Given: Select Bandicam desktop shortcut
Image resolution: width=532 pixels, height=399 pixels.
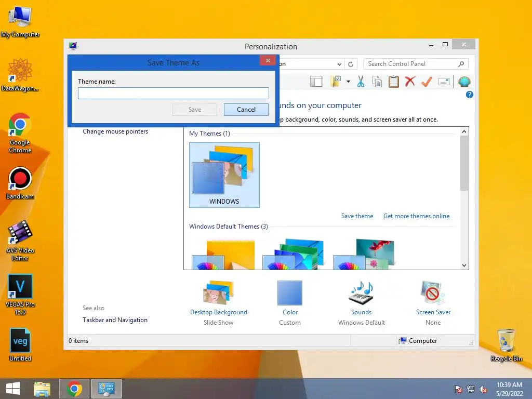Looking at the screenshot, I should 20,183.
